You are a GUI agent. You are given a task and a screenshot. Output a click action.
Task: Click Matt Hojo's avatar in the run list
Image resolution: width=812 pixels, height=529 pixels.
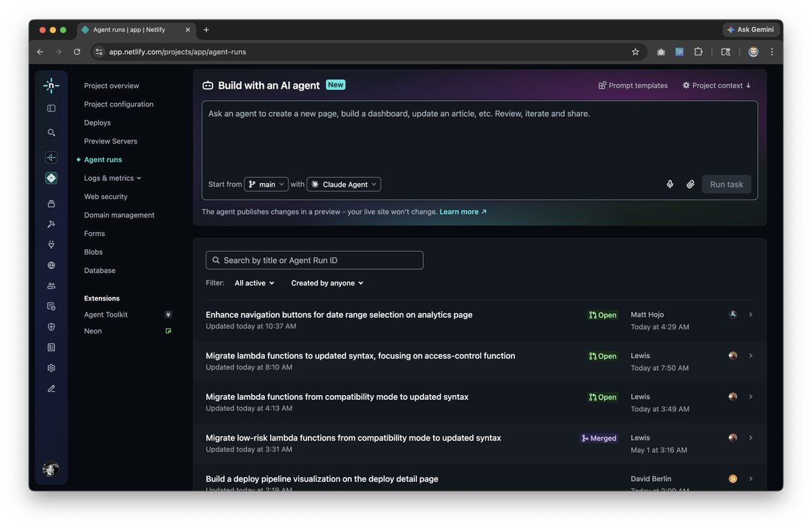pos(733,315)
